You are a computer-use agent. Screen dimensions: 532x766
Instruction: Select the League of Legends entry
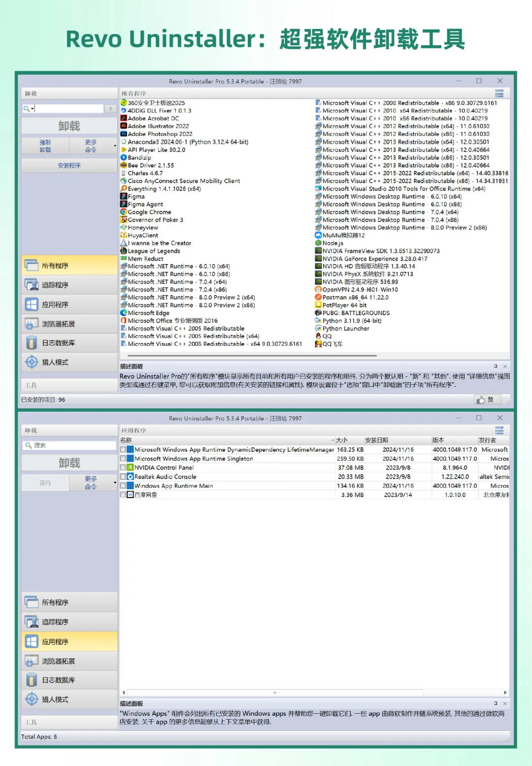pyautogui.click(x=150, y=251)
